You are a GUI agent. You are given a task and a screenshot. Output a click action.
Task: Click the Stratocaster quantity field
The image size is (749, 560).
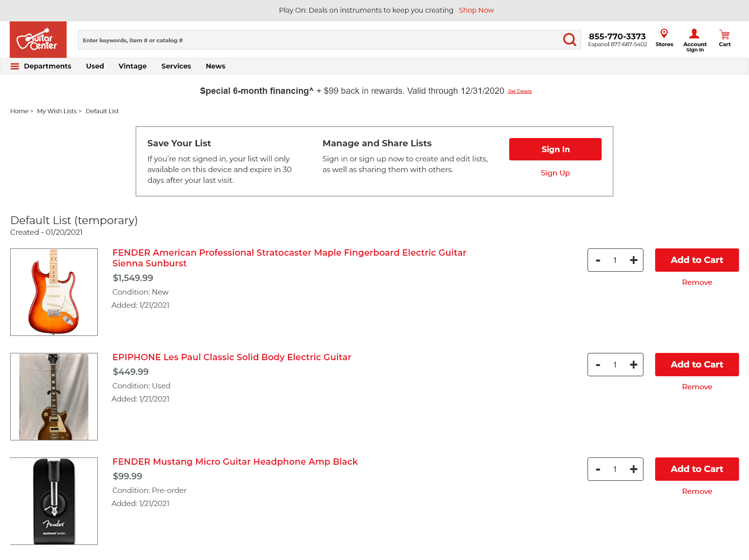point(615,260)
